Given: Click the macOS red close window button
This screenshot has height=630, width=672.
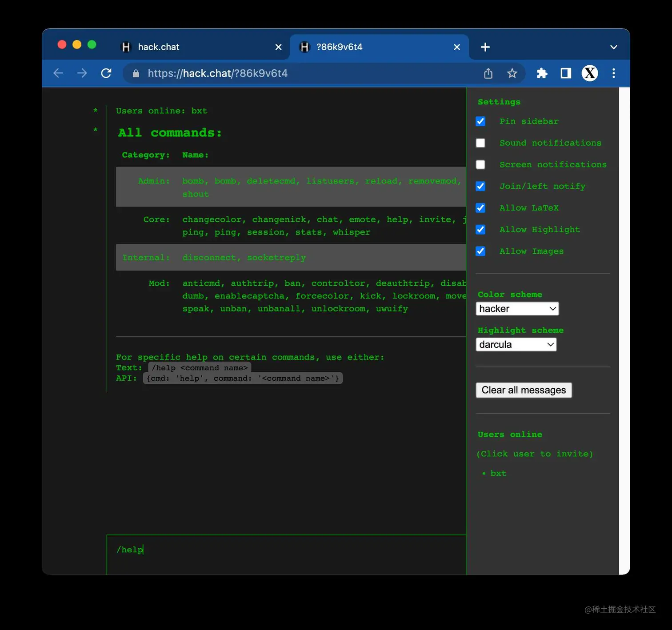Looking at the screenshot, I should (62, 44).
